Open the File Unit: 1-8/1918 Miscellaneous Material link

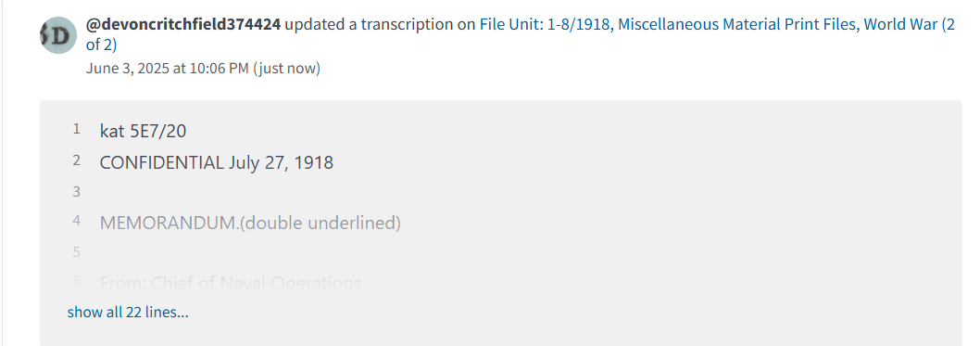[520, 35]
